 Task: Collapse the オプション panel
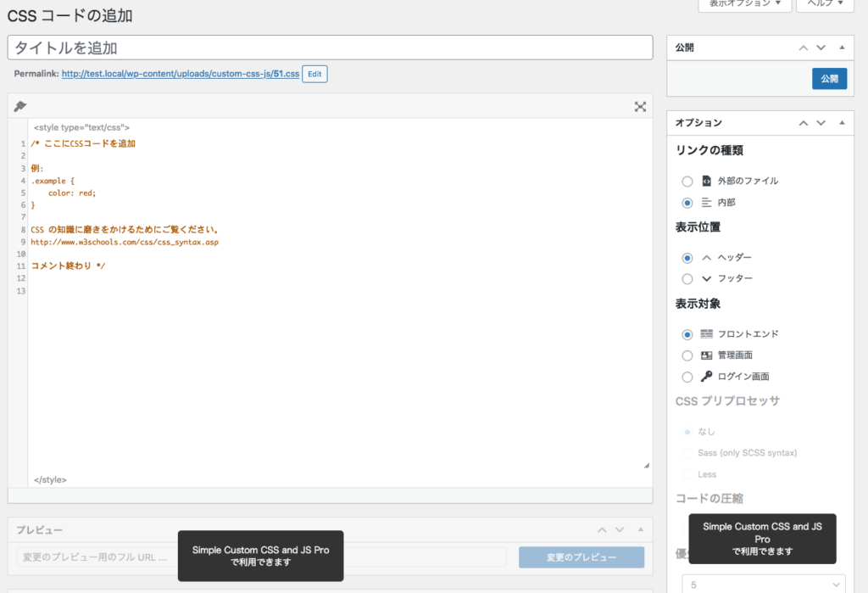click(x=842, y=123)
